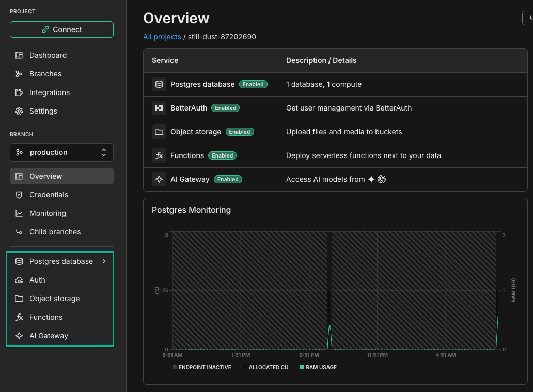This screenshot has height=392, width=533.
Task: Click Enabled badge next to BetterAuth
Action: [x=225, y=108]
